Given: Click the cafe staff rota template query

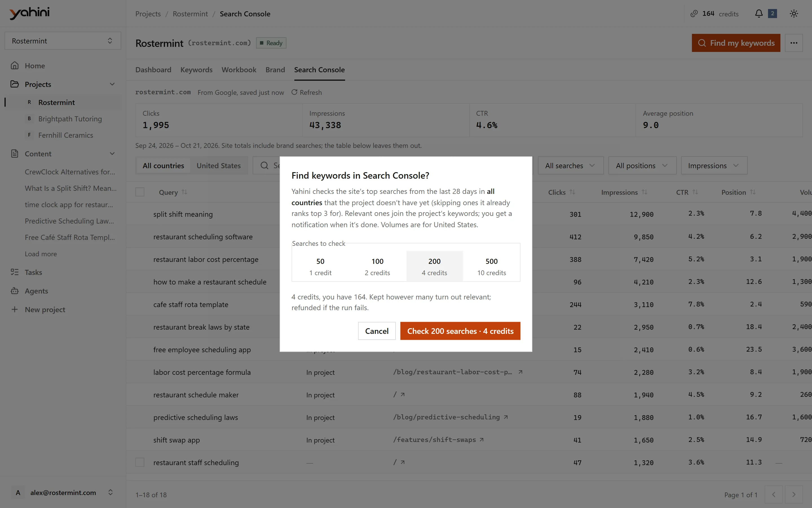Looking at the screenshot, I should click(x=191, y=305).
